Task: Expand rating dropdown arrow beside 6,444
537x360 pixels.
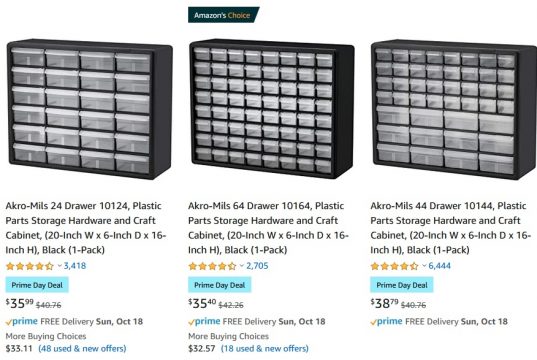Action: 424,265
